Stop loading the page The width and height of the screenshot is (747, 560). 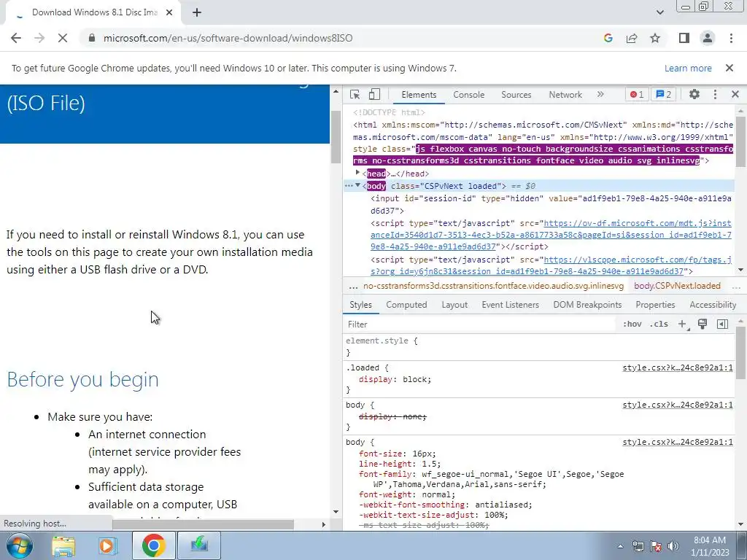(x=63, y=38)
